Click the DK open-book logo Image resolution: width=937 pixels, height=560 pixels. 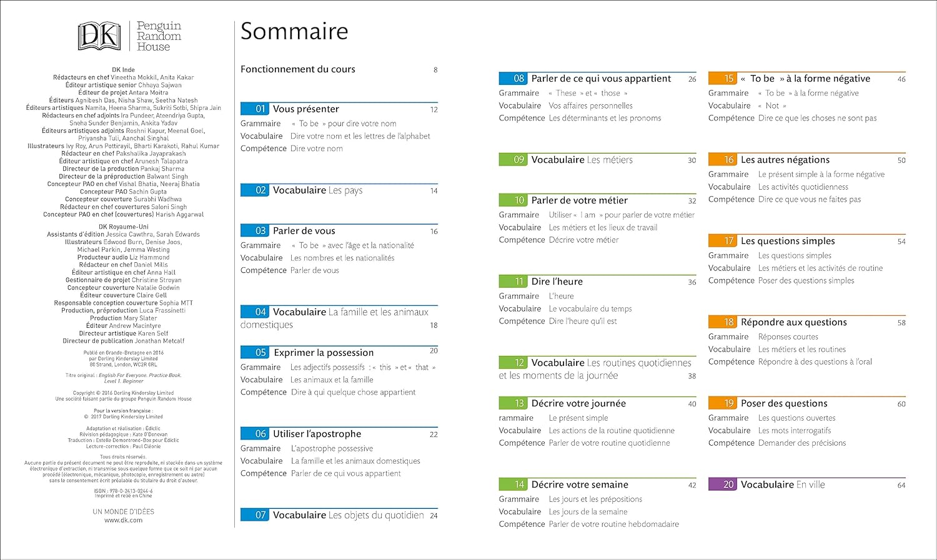coord(99,36)
